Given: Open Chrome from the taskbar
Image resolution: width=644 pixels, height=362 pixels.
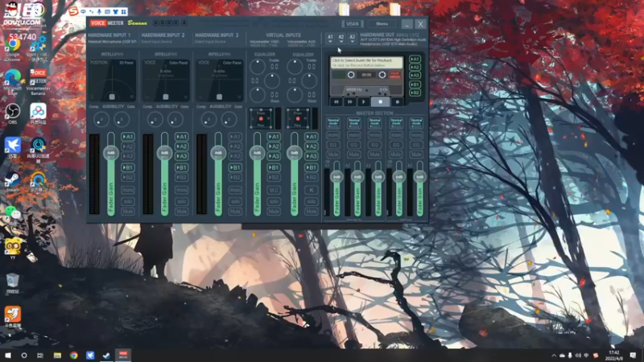Looking at the screenshot, I should [x=73, y=356].
